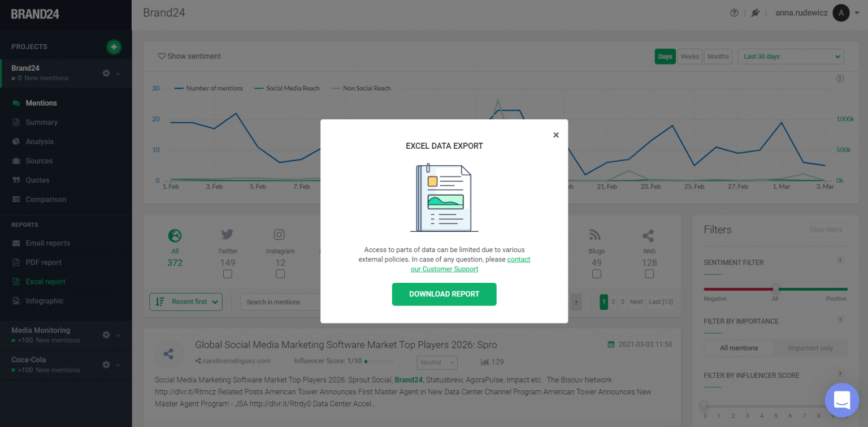This screenshot has width=868, height=427.
Task: Close the Excel Data Export dialog
Action: pyautogui.click(x=556, y=135)
